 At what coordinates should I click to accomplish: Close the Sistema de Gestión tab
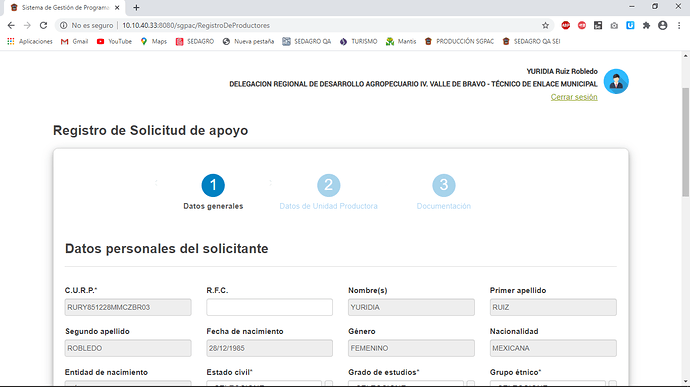[x=117, y=7]
